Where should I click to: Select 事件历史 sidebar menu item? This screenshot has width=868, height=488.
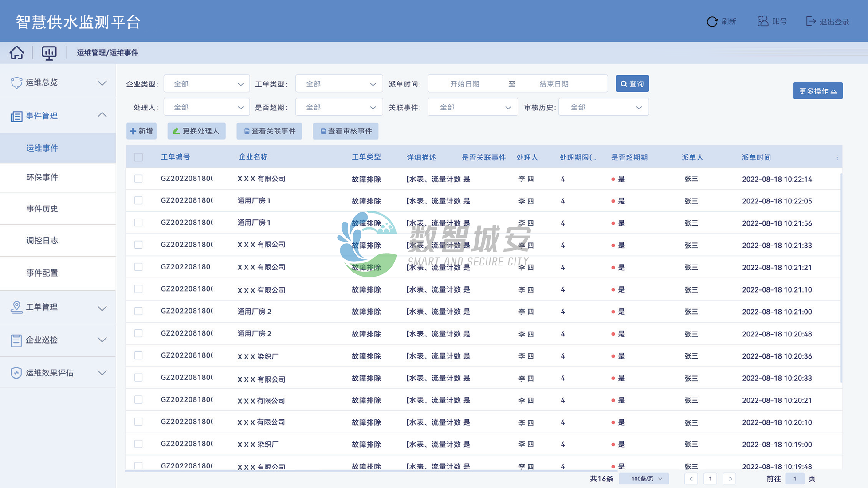click(x=42, y=209)
